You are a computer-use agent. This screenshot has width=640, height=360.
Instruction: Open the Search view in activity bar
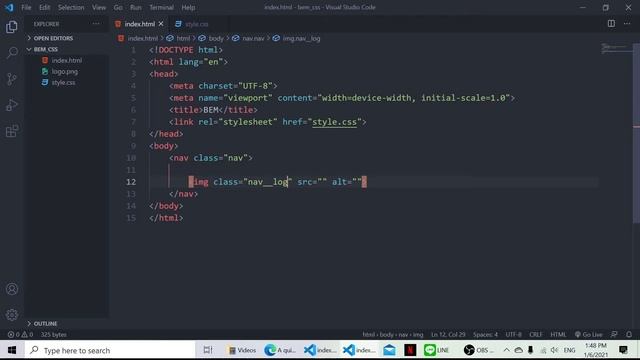12,53
